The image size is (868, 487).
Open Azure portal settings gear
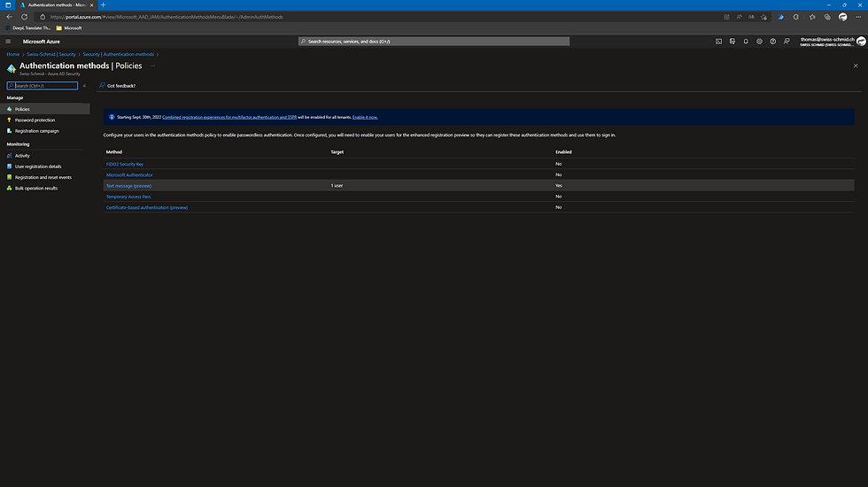point(760,42)
